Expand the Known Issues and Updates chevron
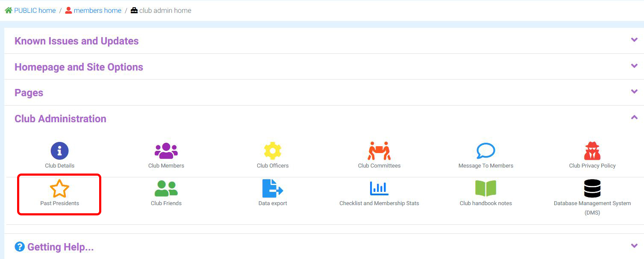The height and width of the screenshot is (259, 644). [634, 40]
